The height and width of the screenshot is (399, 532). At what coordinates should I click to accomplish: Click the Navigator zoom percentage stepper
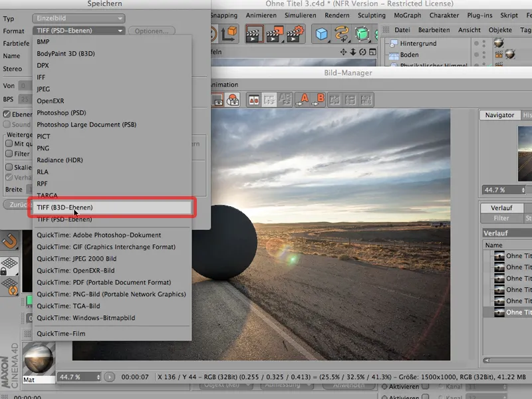pyautogui.click(x=523, y=190)
